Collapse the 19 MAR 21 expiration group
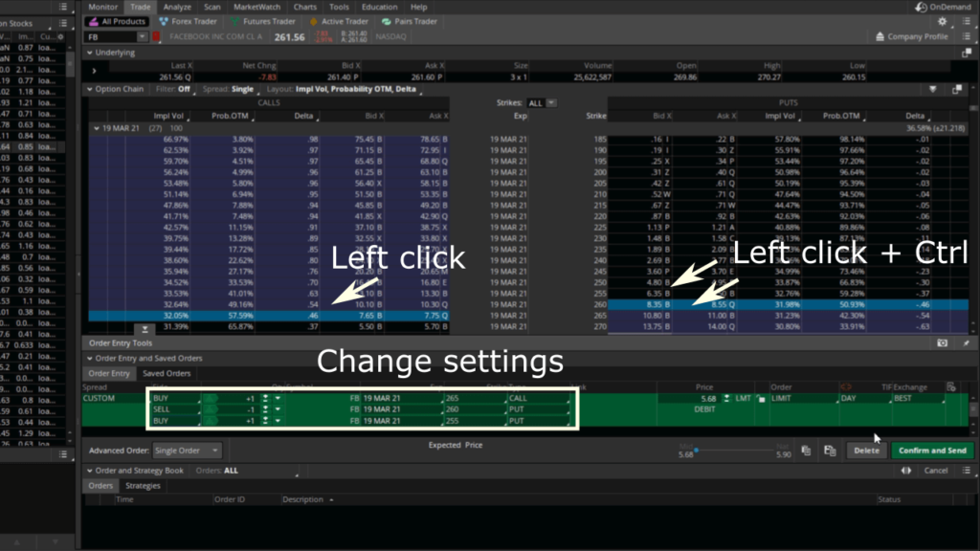Screen dimensions: 980x551 tap(97, 129)
